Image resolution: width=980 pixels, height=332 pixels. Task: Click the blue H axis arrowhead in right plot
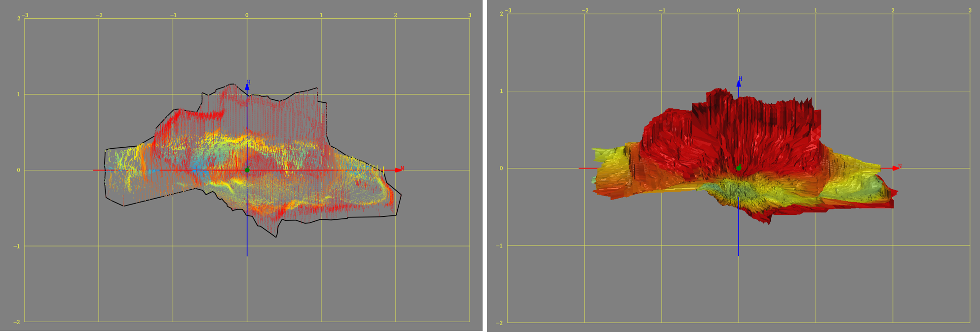coord(739,83)
